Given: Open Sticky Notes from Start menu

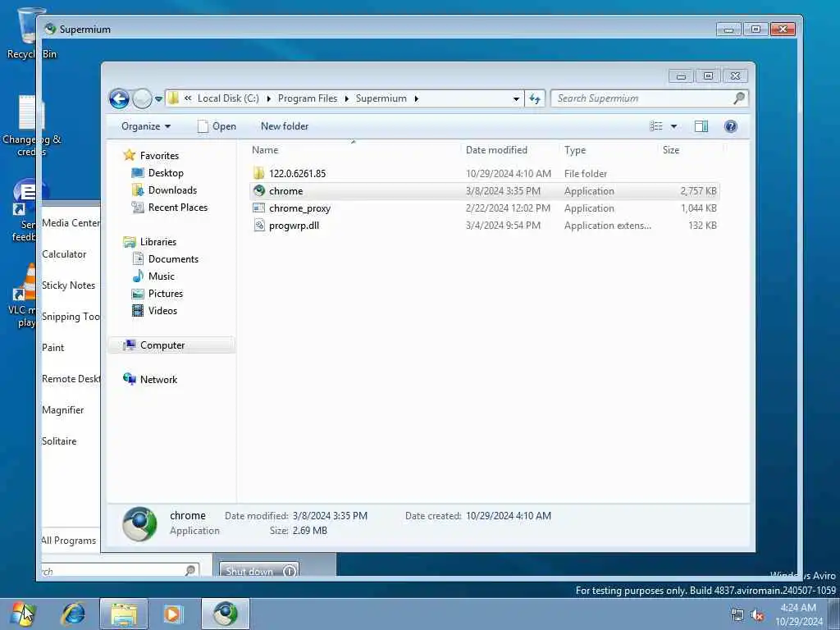Looking at the screenshot, I should click(x=68, y=285).
